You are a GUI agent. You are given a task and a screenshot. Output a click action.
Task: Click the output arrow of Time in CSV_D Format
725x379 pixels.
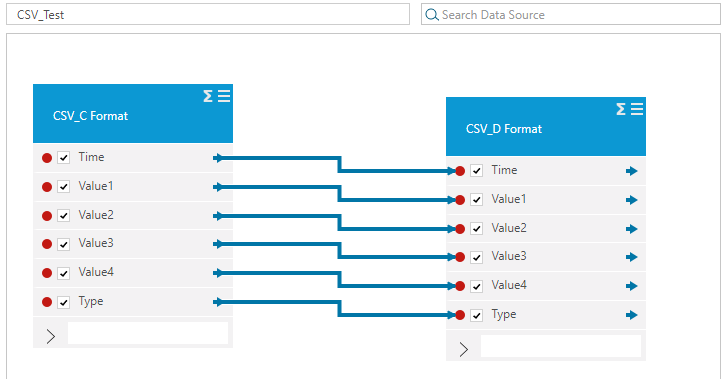coord(632,171)
